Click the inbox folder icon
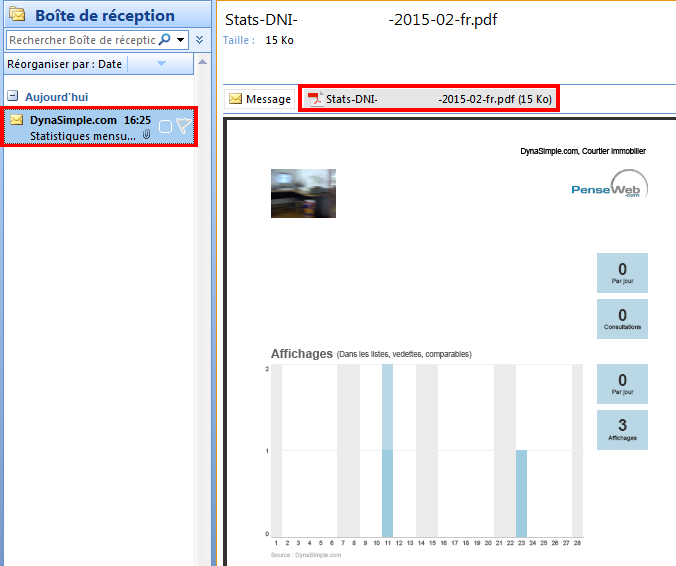The width and height of the screenshot is (676, 566). (x=17, y=15)
